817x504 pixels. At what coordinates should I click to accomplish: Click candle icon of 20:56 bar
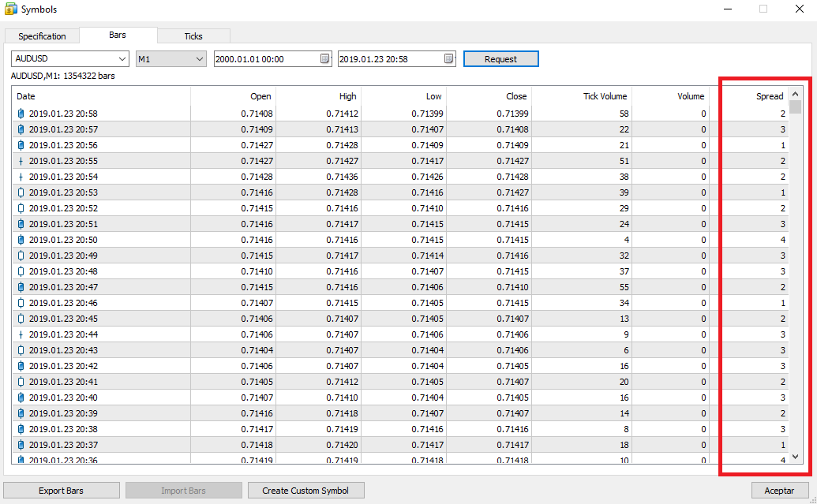[x=21, y=145]
